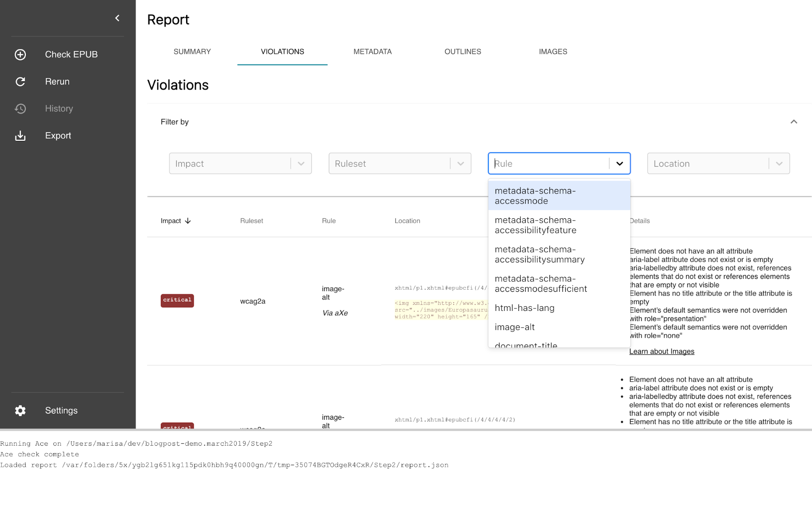Click the Filter by label
The height and width of the screenshot is (507, 812).
(x=175, y=122)
